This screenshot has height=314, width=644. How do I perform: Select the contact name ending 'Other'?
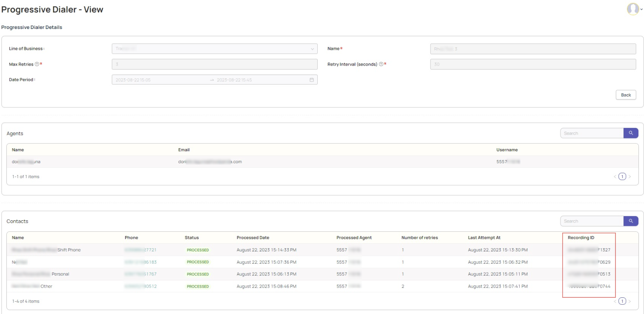click(32, 286)
